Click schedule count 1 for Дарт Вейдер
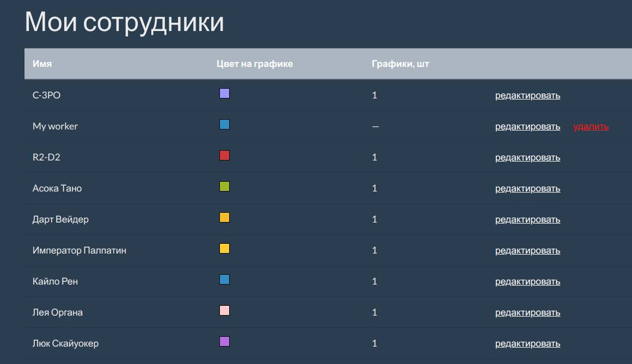 point(375,219)
